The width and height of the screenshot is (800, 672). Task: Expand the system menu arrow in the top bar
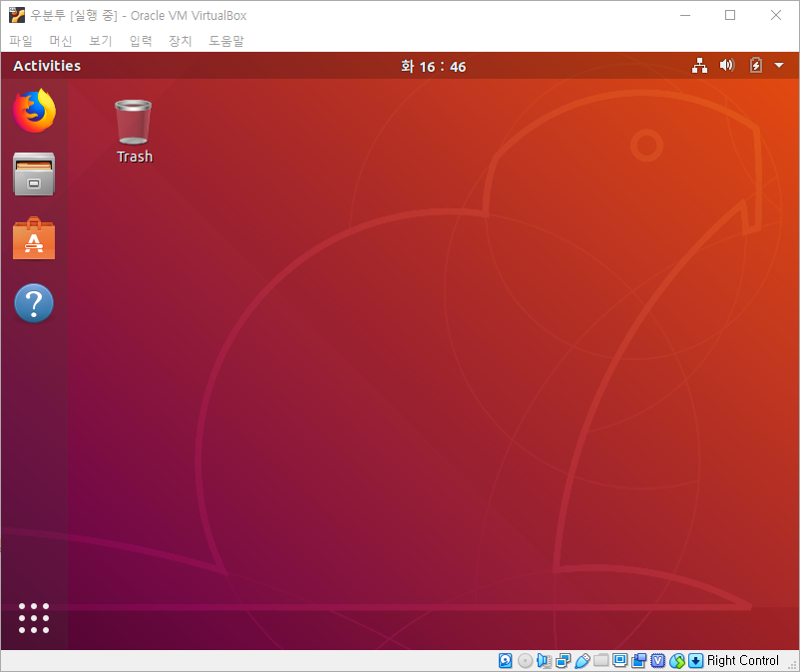tap(779, 65)
